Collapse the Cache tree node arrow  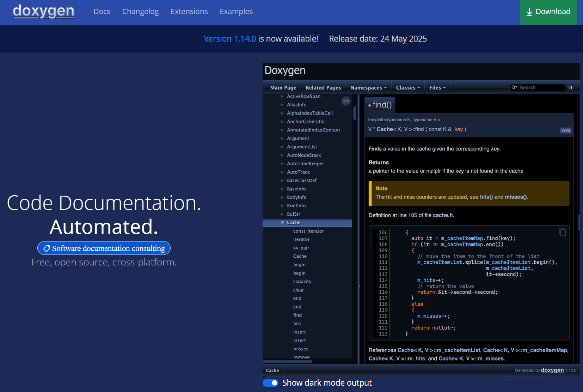coord(282,222)
